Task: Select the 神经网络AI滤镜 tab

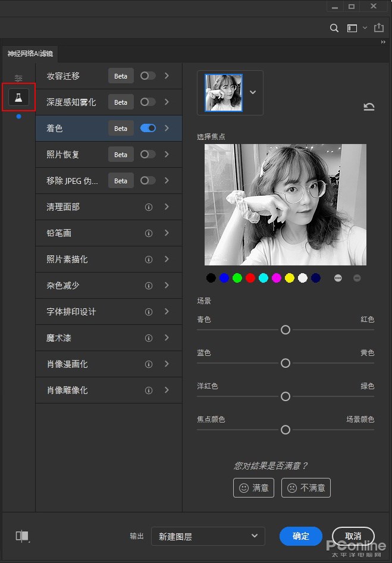Action: tap(30, 54)
